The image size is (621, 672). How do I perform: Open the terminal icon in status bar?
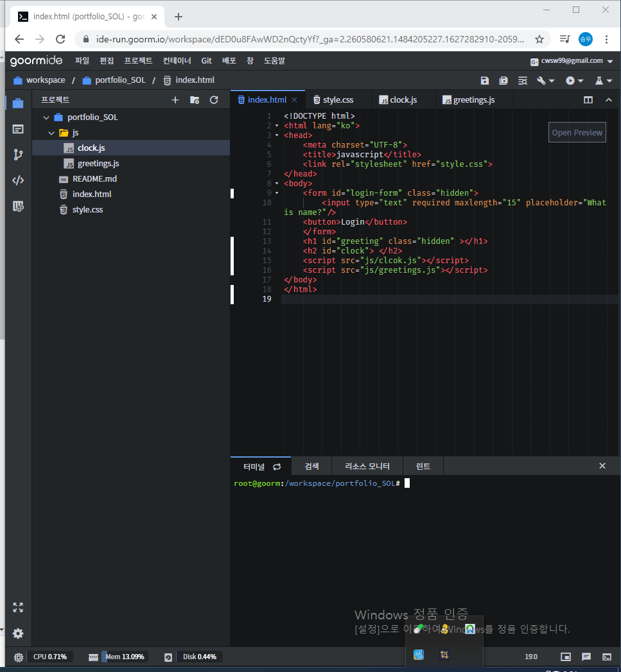click(607, 657)
